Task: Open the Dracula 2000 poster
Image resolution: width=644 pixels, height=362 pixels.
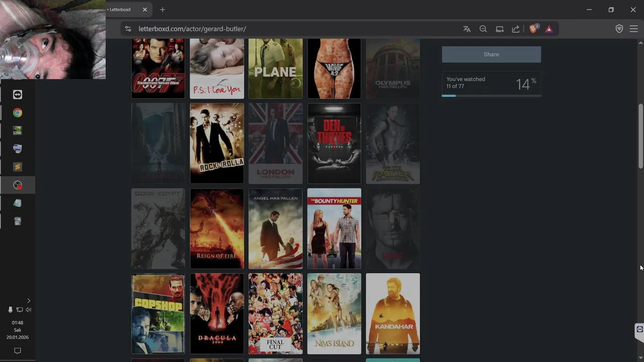Action: pos(217,314)
